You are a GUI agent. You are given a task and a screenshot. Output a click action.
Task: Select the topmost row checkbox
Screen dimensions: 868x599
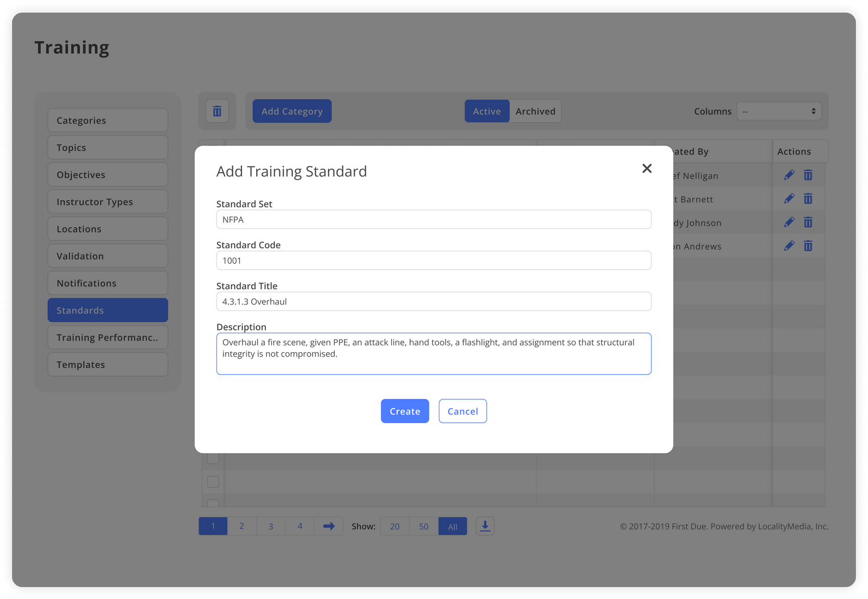[213, 458]
